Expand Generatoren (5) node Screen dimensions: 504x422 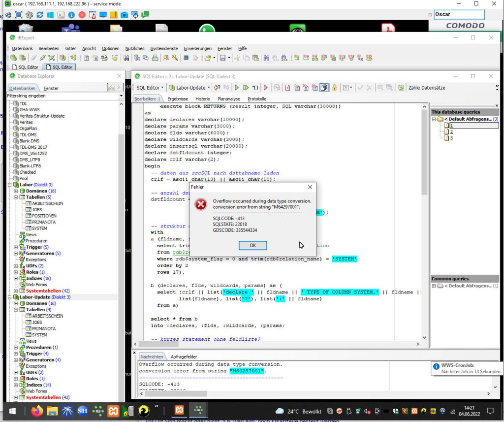coord(16,254)
